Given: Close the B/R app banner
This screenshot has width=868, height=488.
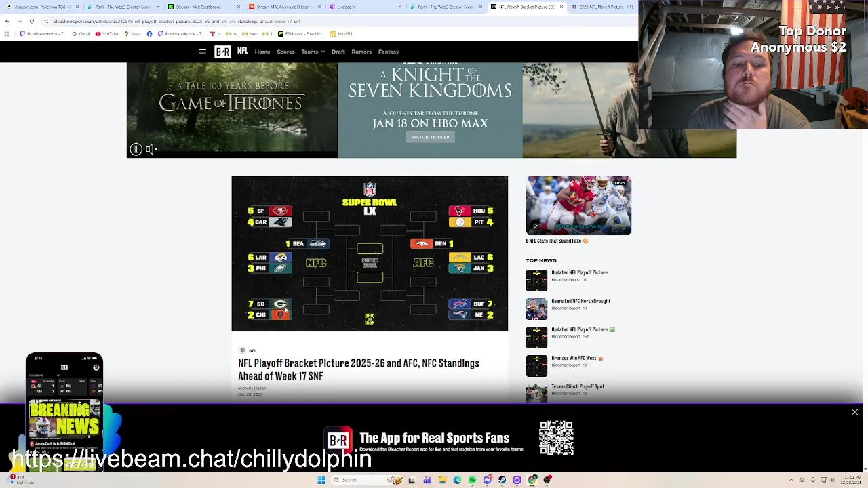Looking at the screenshot, I should pyautogui.click(x=854, y=412).
